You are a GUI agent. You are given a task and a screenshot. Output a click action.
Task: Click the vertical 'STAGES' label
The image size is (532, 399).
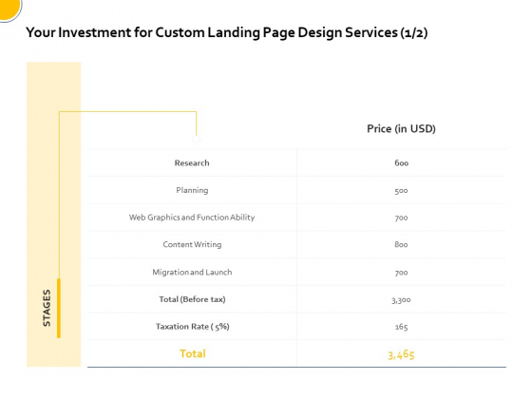47,308
